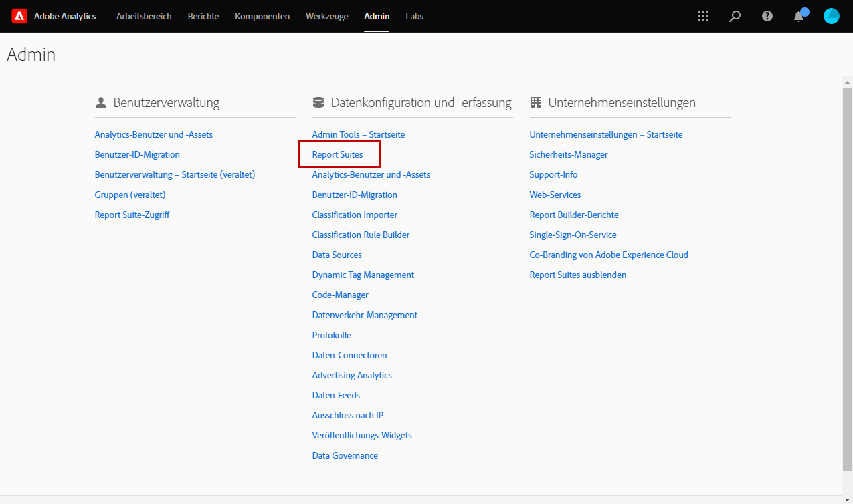Open the help question mark icon
This screenshot has width=853, height=504.
tap(767, 16)
